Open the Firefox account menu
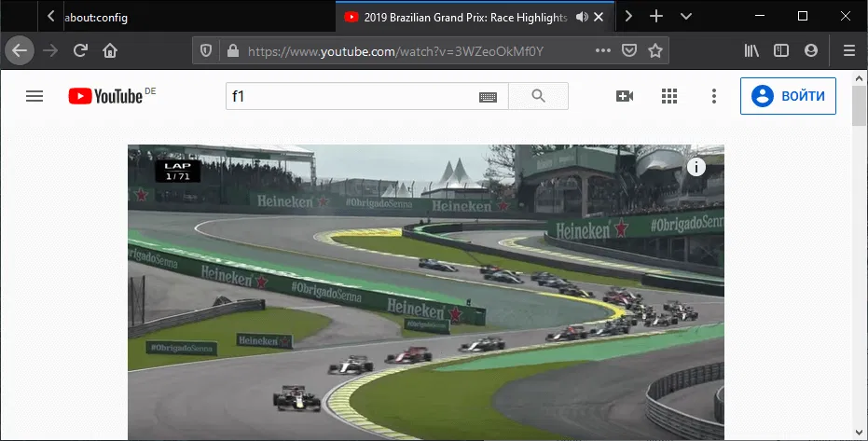 coord(811,51)
